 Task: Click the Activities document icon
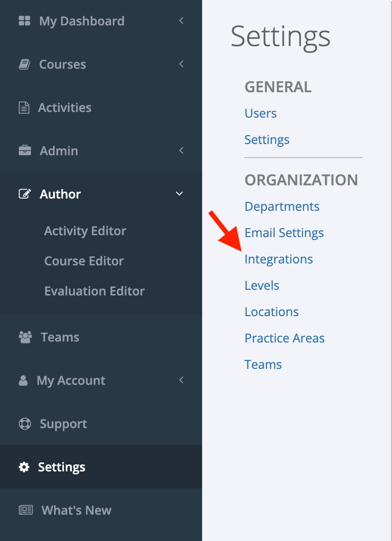[24, 108]
